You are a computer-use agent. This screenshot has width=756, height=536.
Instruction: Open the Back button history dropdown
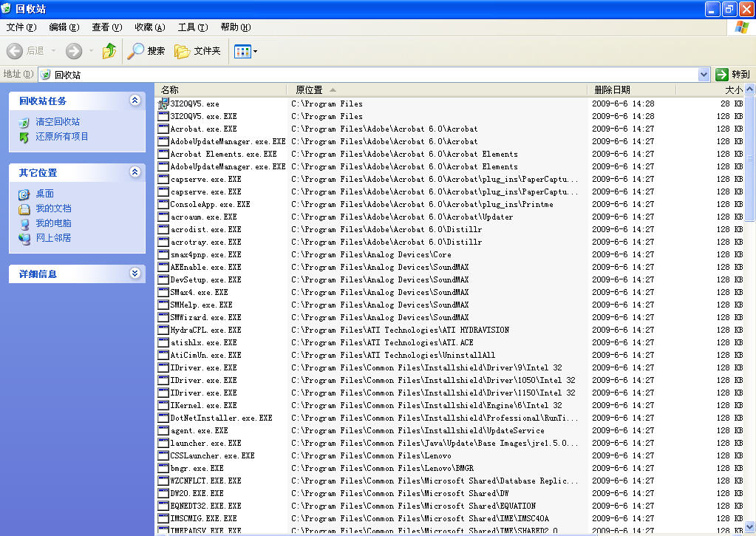tap(53, 51)
